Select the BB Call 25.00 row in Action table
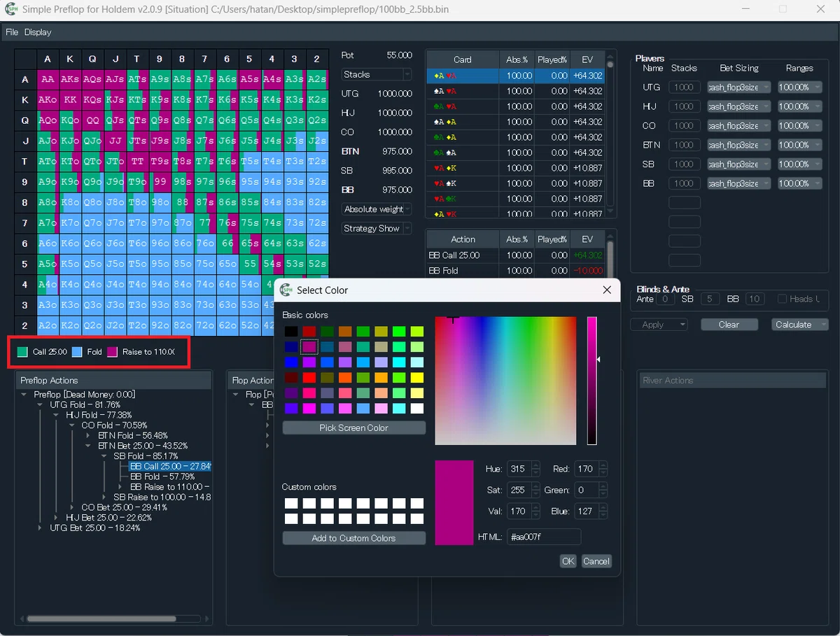The height and width of the screenshot is (636, 840). click(517, 255)
